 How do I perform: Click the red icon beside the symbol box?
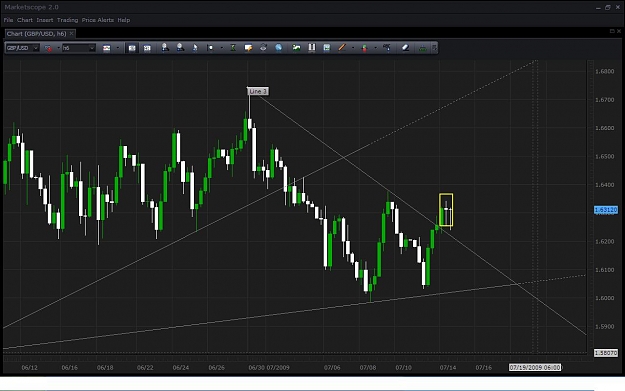pos(48,48)
